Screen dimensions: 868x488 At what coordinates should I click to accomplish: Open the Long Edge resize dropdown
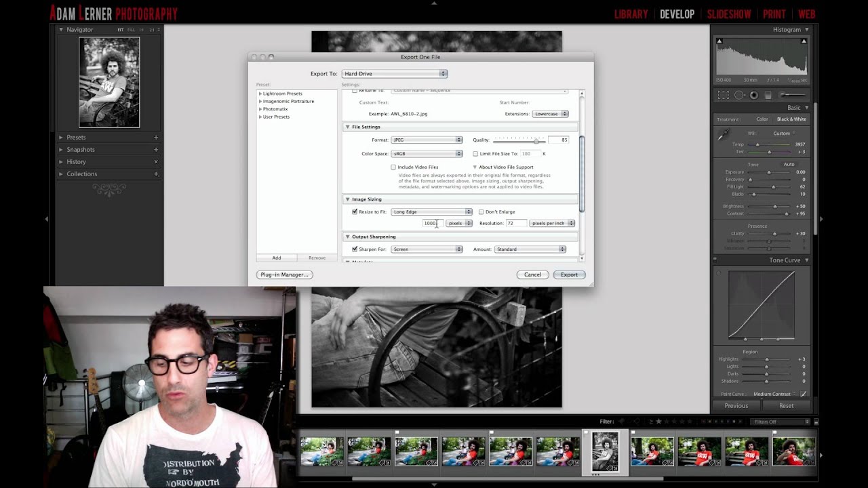click(x=431, y=212)
